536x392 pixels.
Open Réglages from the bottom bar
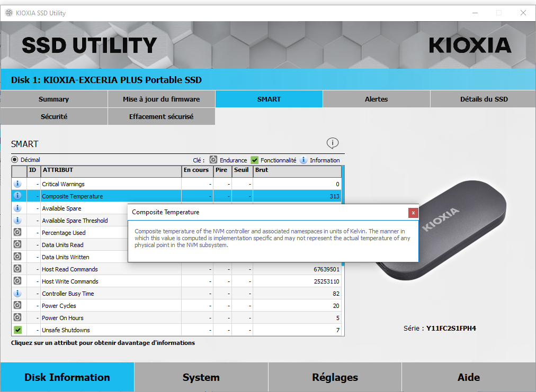tap(335, 377)
